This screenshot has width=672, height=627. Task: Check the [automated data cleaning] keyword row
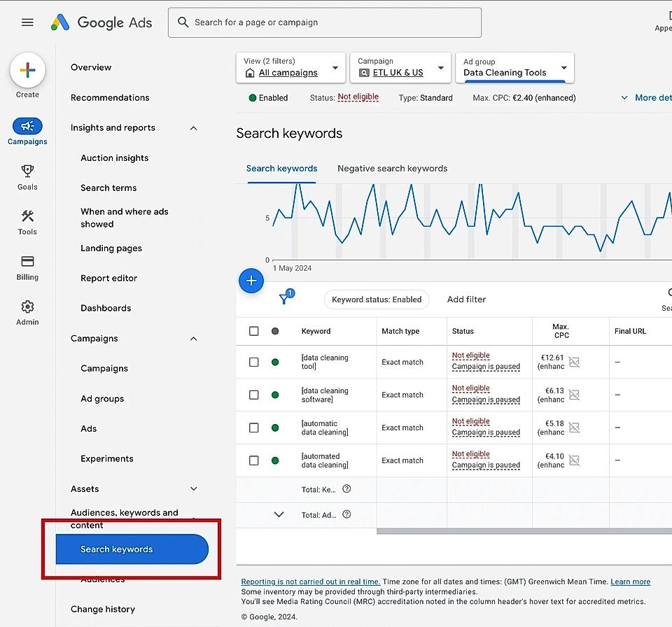point(254,460)
